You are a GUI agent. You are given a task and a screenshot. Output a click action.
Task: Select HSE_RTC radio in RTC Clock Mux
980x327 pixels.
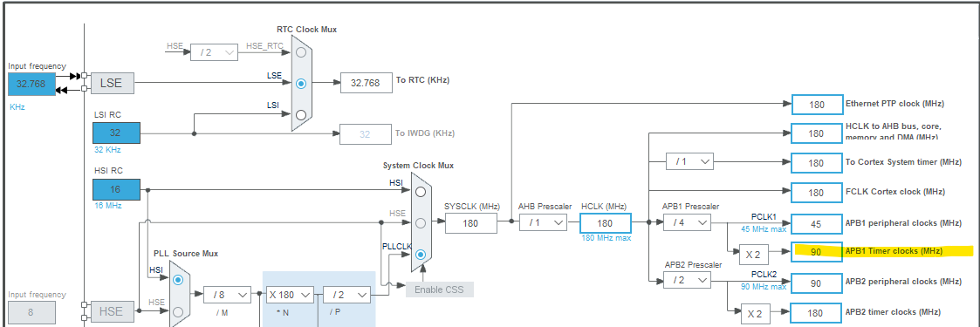click(x=301, y=52)
